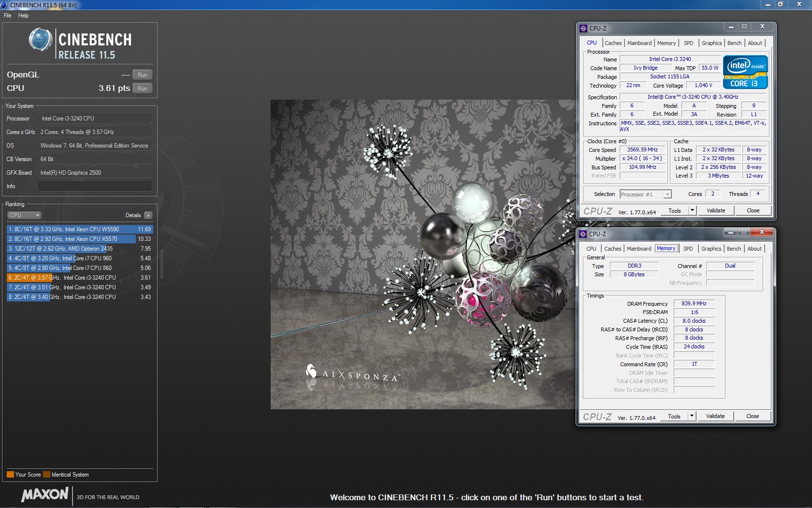Click the Cinebench title bar app icon

click(x=4, y=5)
